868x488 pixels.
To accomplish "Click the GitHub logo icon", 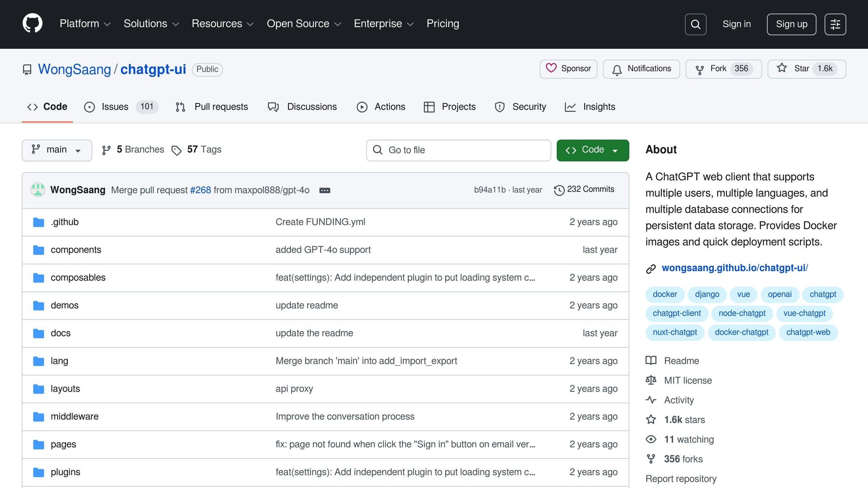I will point(32,22).
